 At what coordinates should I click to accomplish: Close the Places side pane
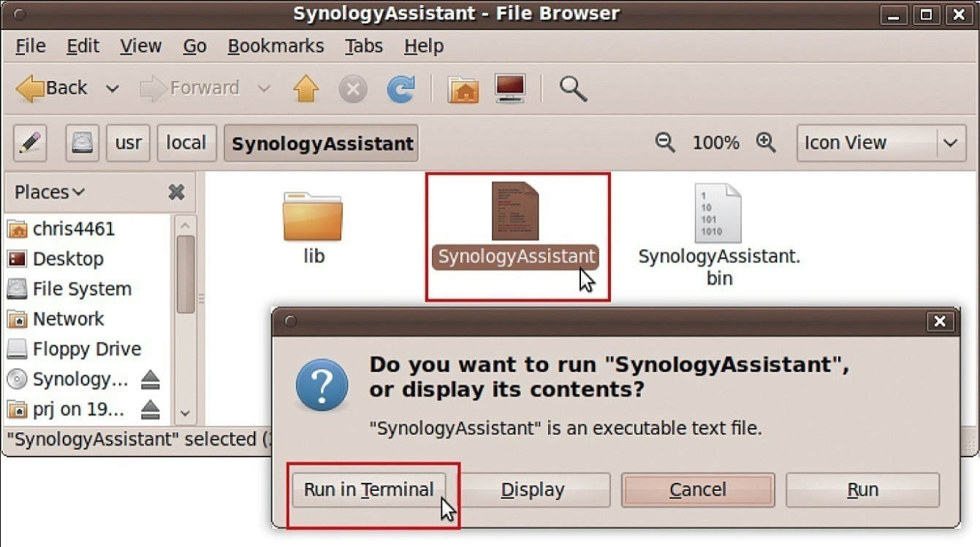176,192
